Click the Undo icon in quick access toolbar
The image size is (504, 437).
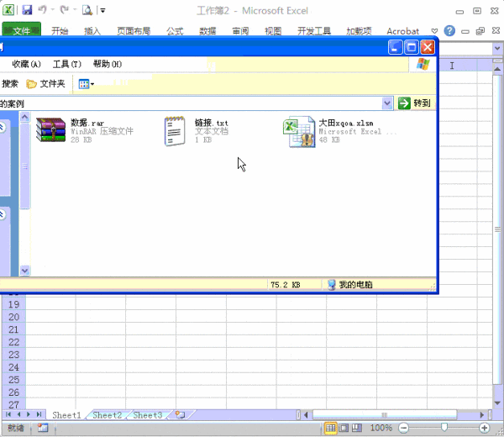click(x=43, y=10)
